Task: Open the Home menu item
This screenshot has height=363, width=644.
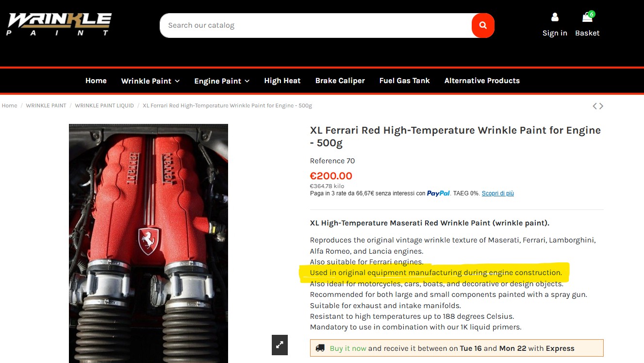Action: coord(96,81)
